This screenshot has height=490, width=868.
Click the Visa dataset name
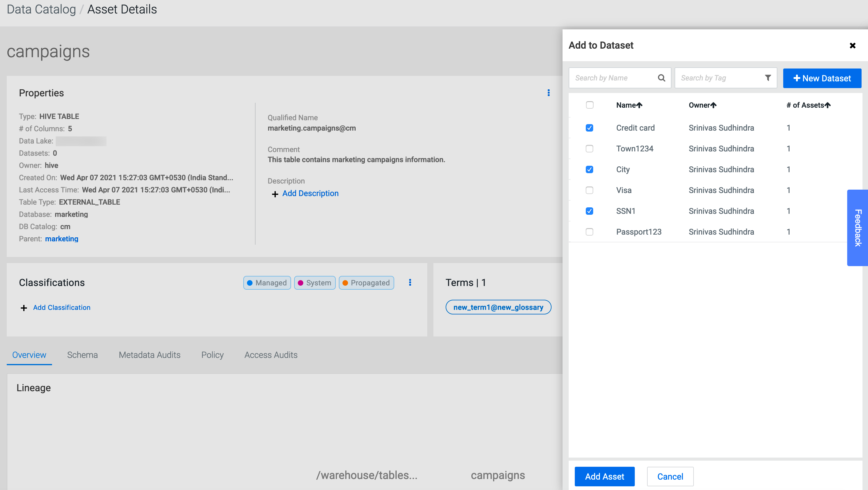[x=624, y=190]
